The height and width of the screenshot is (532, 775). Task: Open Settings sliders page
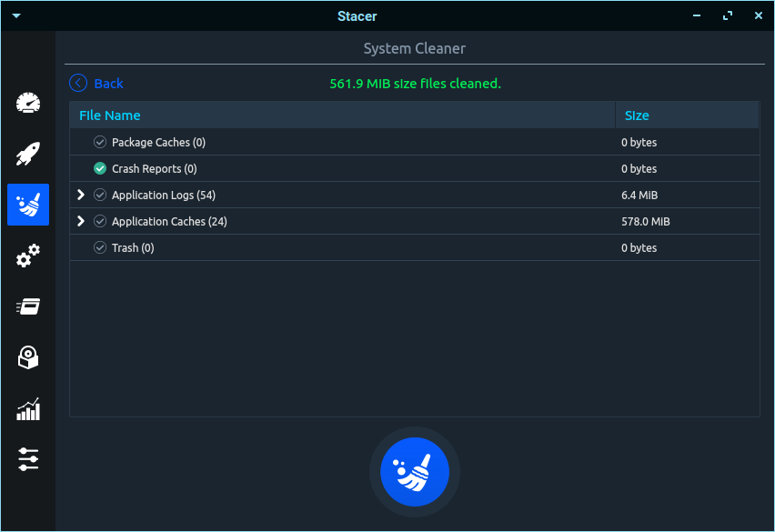pos(28,459)
